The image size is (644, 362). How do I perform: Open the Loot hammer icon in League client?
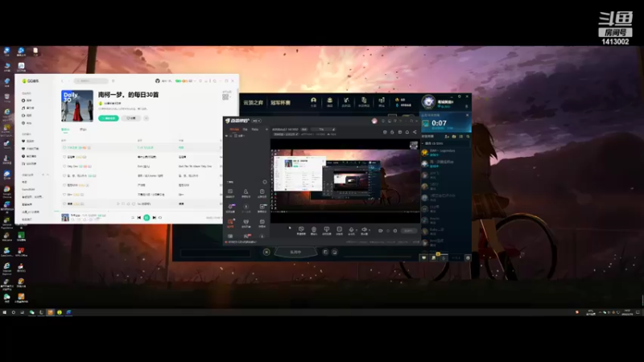tap(346, 102)
